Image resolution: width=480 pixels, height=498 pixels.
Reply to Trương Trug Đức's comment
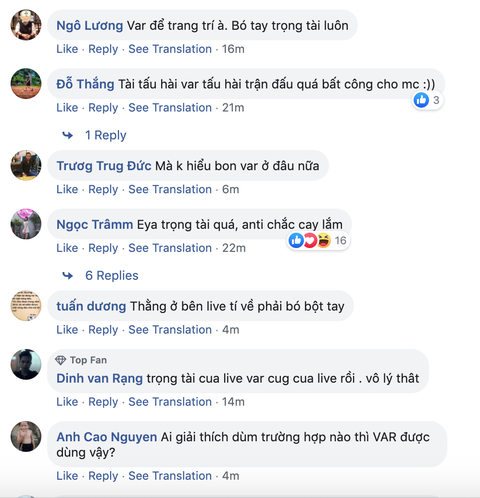pos(103,189)
